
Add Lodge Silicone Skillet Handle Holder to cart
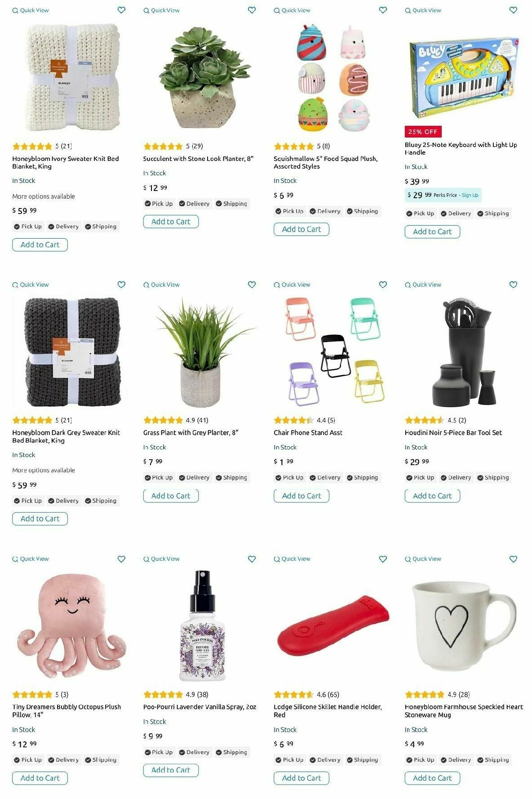pyautogui.click(x=301, y=778)
